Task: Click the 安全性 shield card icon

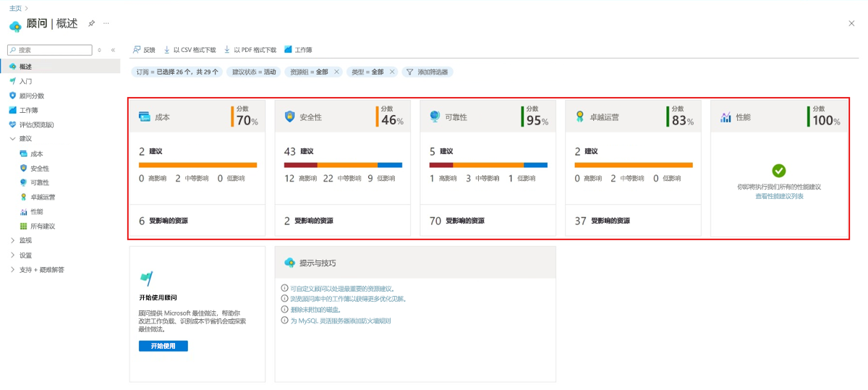Action: (289, 116)
